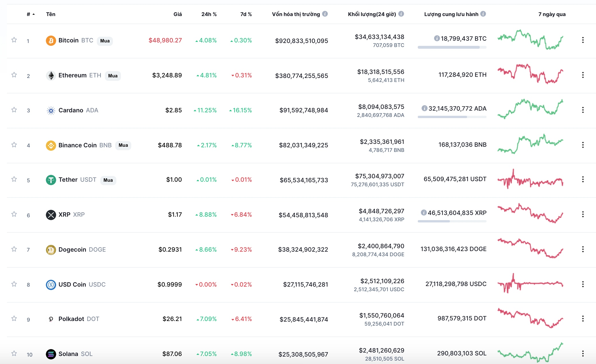Open the Dogecoin row's three-dot menu
The image size is (596, 364).
point(583,249)
